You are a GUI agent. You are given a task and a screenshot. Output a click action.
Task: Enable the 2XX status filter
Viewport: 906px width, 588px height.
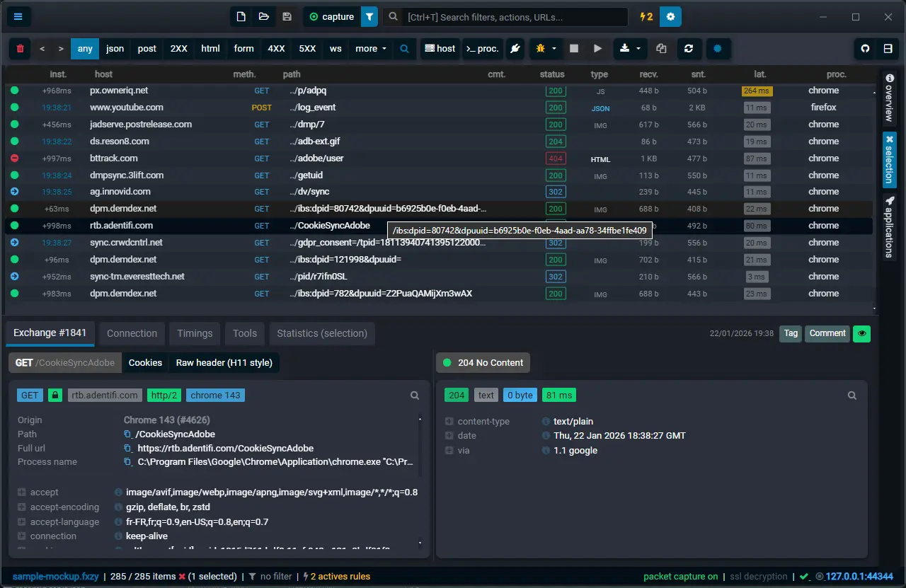pyautogui.click(x=179, y=49)
